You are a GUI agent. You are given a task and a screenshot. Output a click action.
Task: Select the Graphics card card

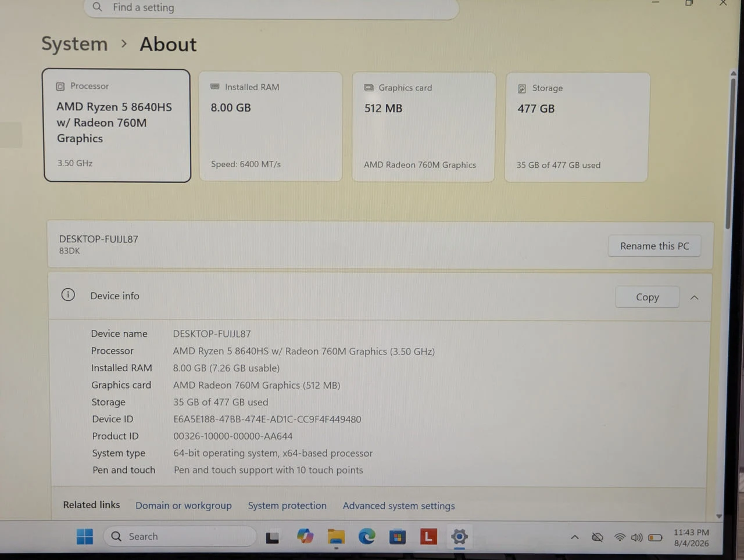(x=424, y=127)
